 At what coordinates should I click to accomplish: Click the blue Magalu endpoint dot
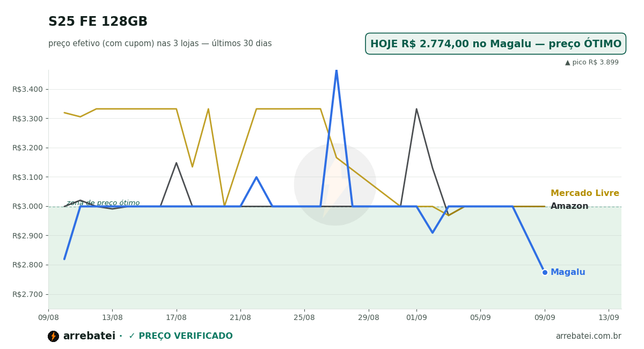click(x=545, y=272)
